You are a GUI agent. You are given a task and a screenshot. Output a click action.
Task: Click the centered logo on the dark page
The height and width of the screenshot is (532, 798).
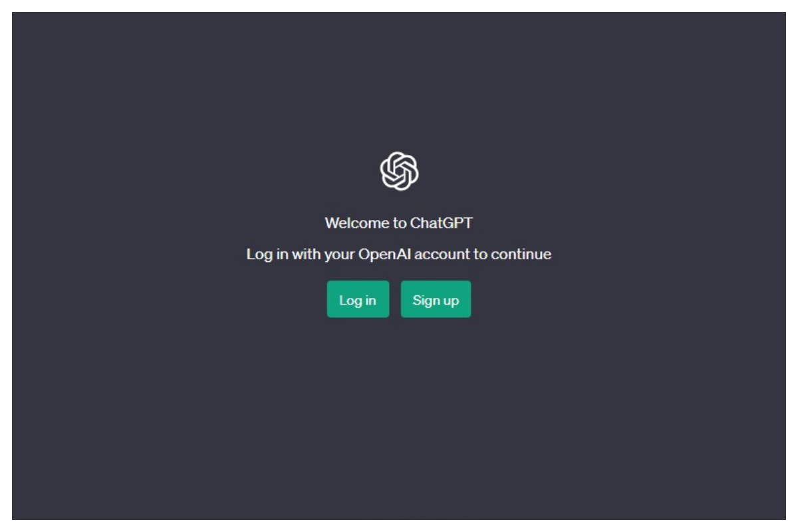[399, 170]
